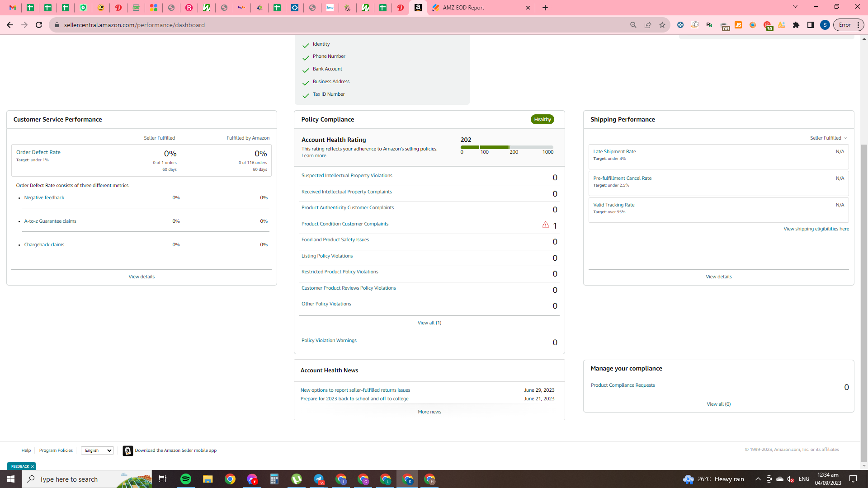Image resolution: width=868 pixels, height=488 pixels.
Task: Open Restricted Product Policy Violations
Action: tap(340, 272)
